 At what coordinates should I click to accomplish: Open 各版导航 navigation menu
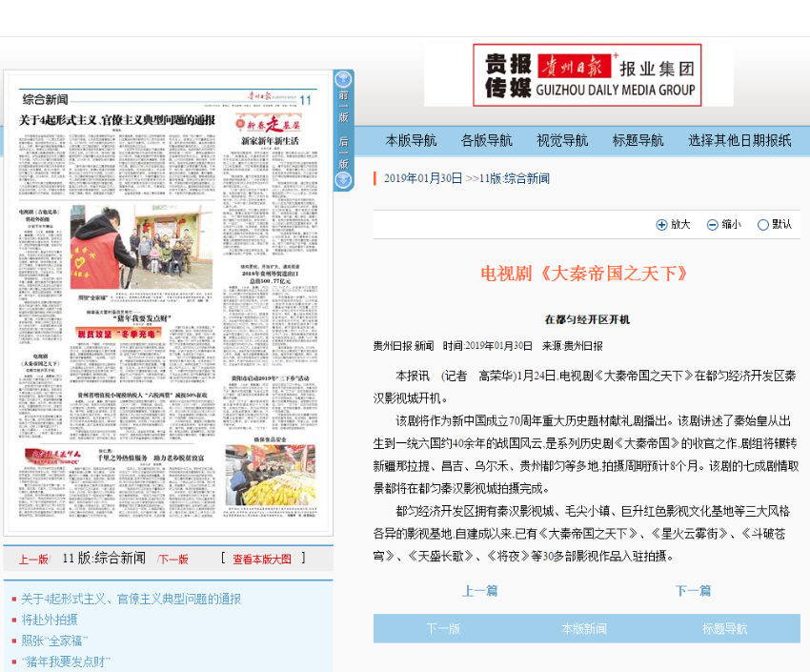[x=487, y=140]
